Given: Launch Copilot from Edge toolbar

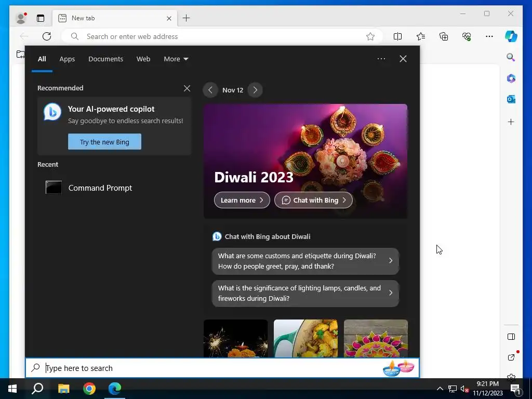Looking at the screenshot, I should (511, 36).
